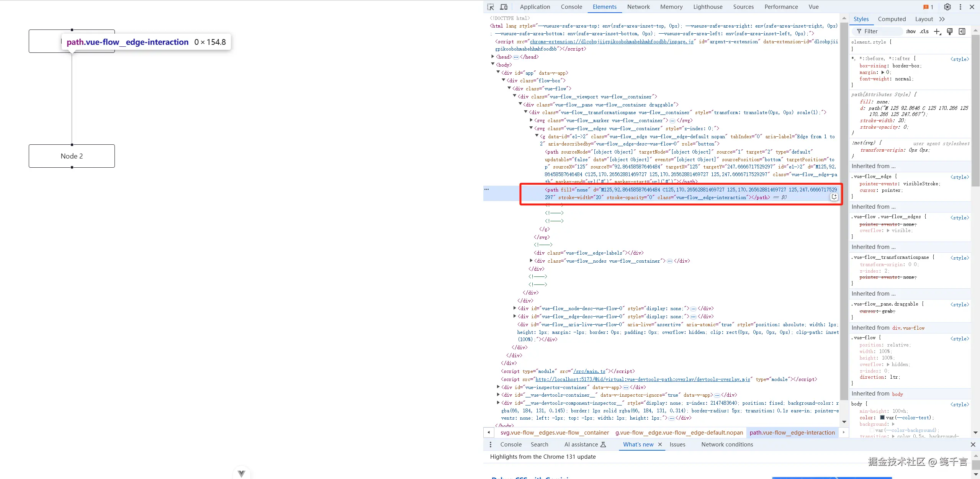Click the color-text swatch in body rule
Screen dimensions: 980x479
click(x=882, y=417)
